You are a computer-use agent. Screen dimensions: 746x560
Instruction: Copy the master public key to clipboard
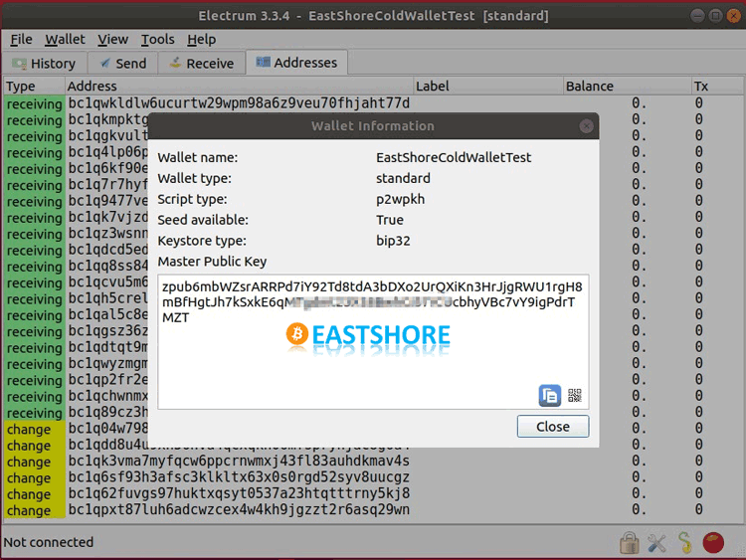[549, 395]
